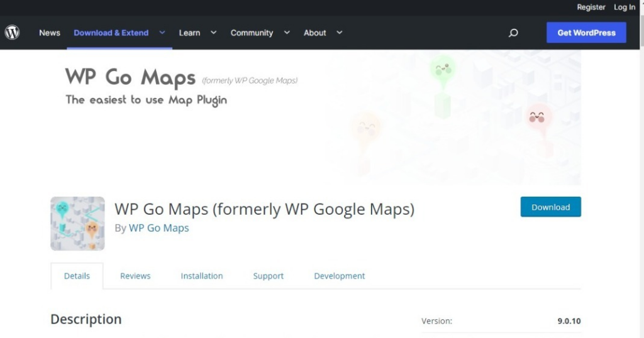Open the About menu item

pyautogui.click(x=314, y=33)
